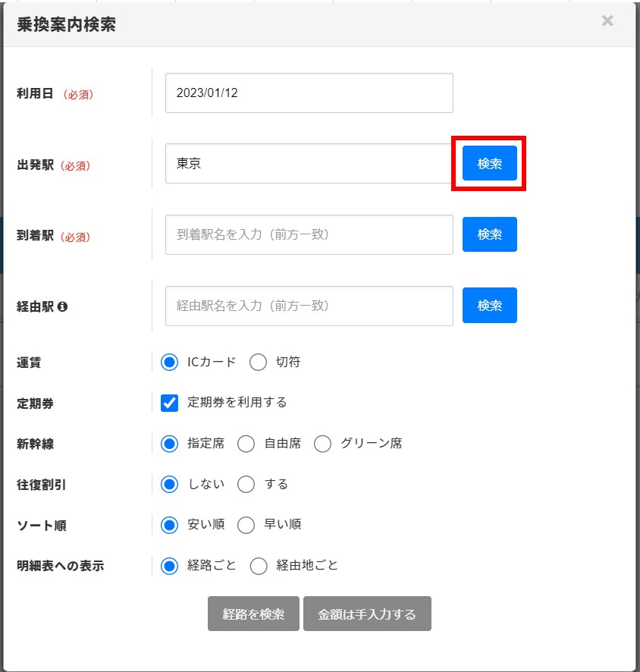Viewport: 640px width, 672px height.
Task: Select 経由地ごと display option
Action: pos(258,566)
